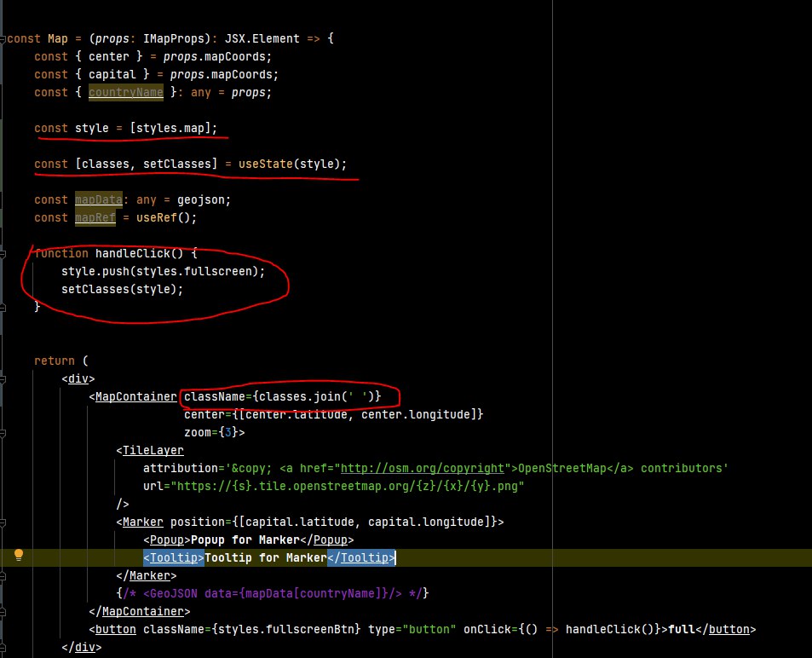Click the highlighted countryName declaration

pos(126,92)
